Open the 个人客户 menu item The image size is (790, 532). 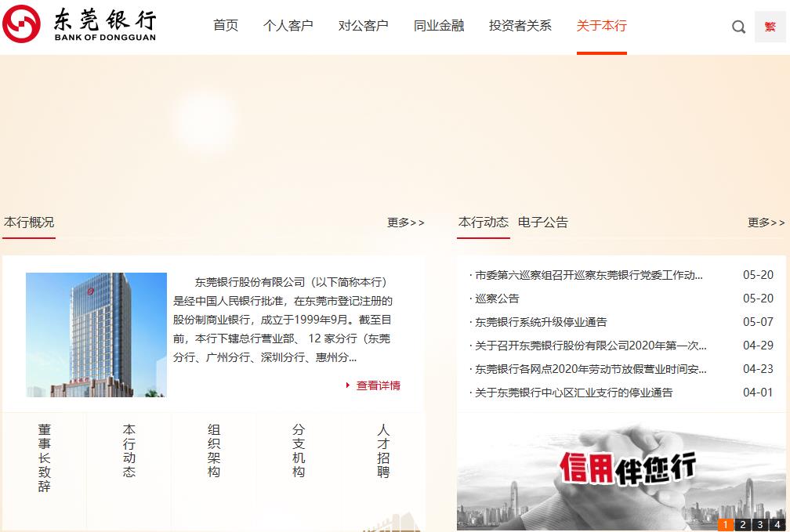point(288,25)
